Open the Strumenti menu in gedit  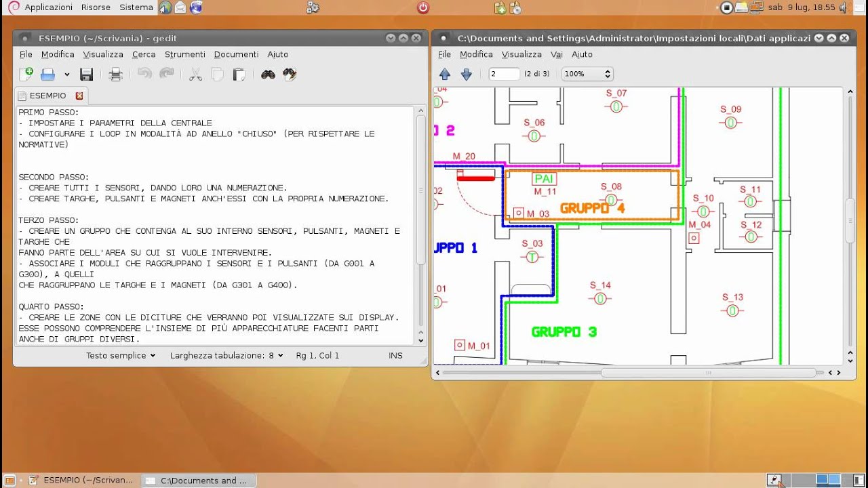(x=184, y=54)
